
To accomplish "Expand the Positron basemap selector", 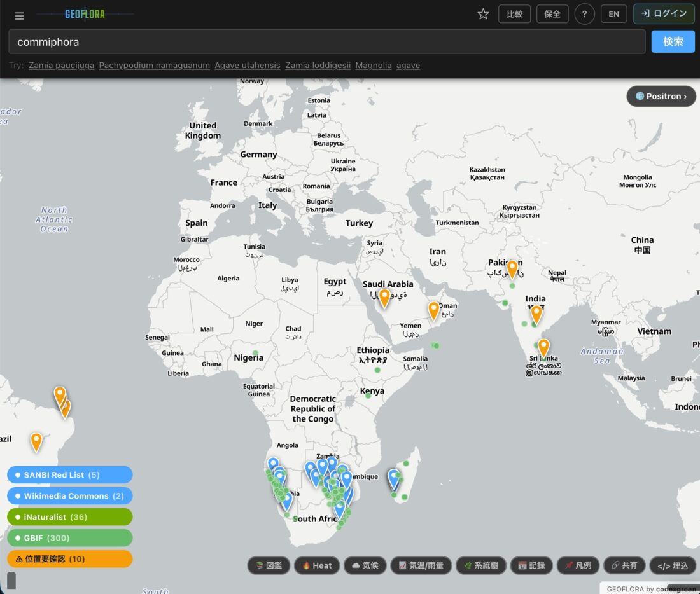I will coord(661,97).
